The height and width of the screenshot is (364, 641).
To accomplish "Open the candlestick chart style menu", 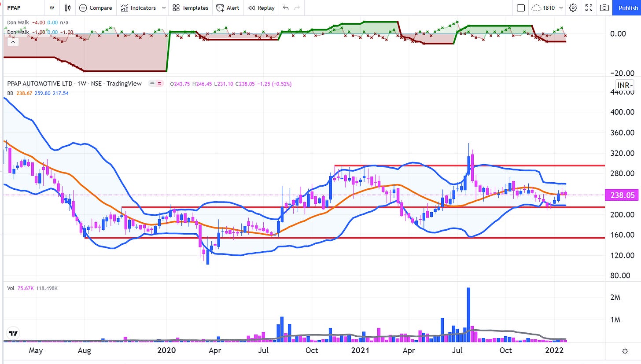I will [67, 7].
